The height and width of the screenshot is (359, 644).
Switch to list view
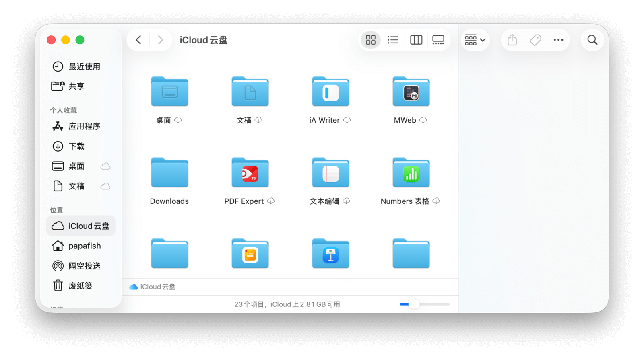click(393, 40)
